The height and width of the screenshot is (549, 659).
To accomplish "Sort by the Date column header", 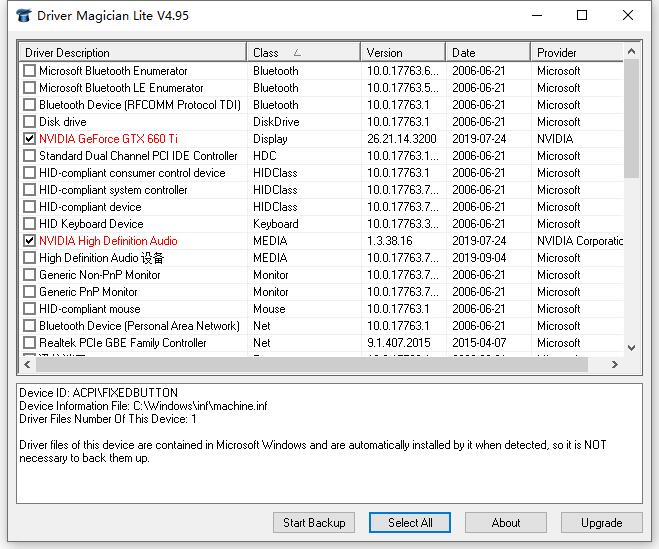I will click(488, 53).
